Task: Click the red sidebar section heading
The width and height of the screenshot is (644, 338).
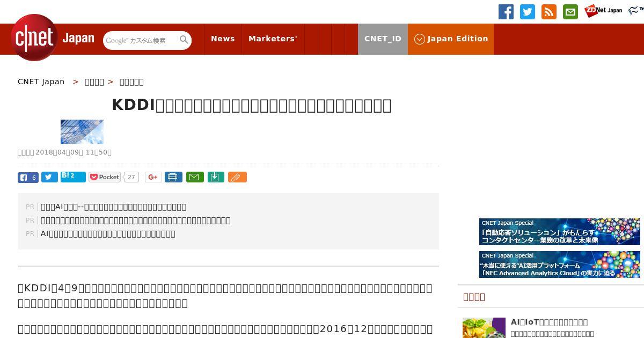Action: 474,297
